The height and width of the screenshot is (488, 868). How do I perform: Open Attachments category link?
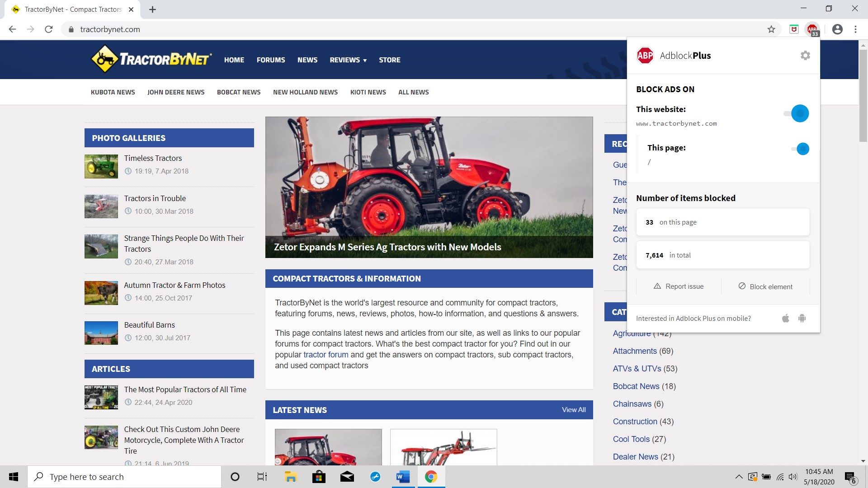(x=635, y=351)
